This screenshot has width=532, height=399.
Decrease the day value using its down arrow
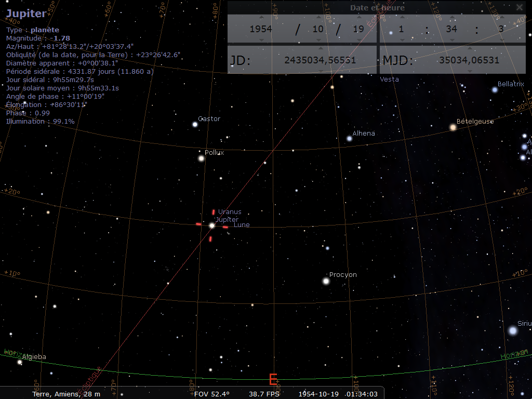click(x=358, y=40)
